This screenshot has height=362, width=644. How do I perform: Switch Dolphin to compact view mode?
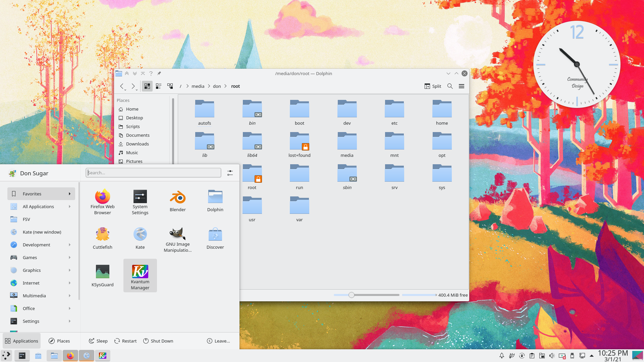pos(159,86)
